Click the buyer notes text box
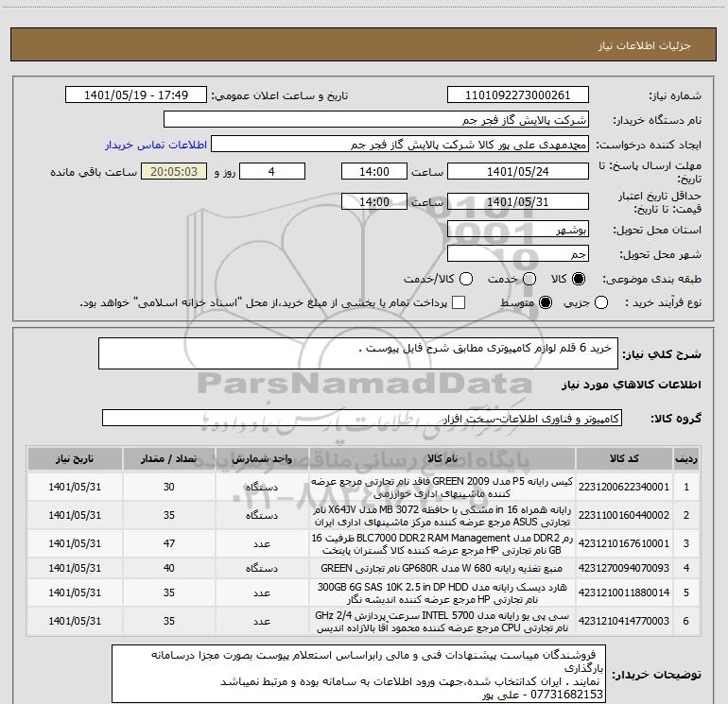This screenshot has height=704, width=728. coord(359,674)
